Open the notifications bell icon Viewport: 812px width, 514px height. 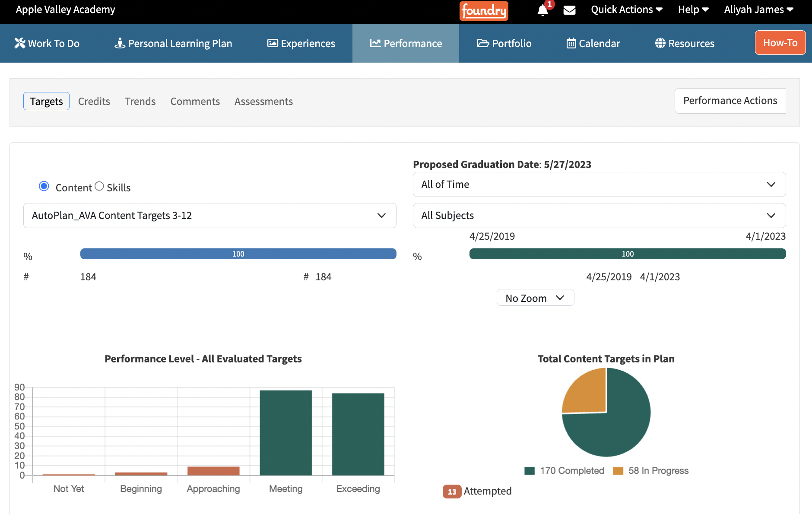point(542,10)
